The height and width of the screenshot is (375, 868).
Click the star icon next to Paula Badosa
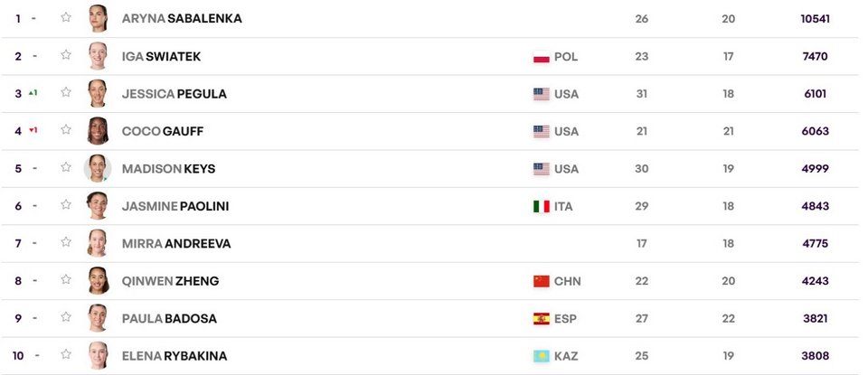[x=66, y=318]
